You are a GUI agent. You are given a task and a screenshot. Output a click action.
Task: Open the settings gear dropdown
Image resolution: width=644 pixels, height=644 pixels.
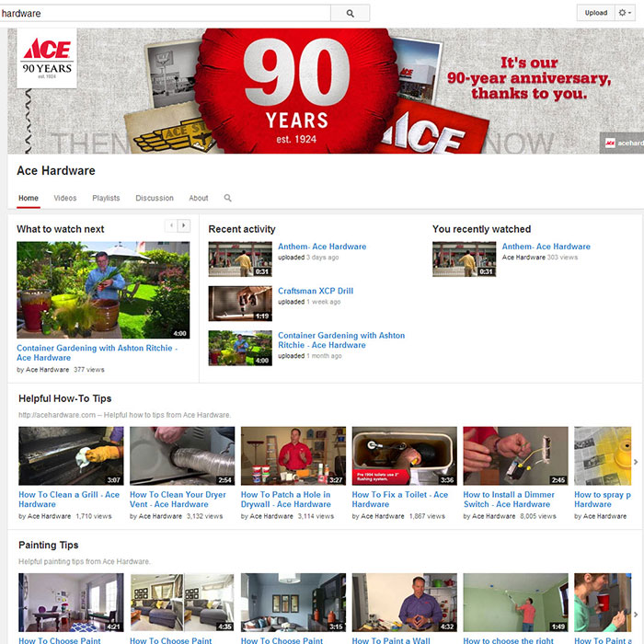625,13
